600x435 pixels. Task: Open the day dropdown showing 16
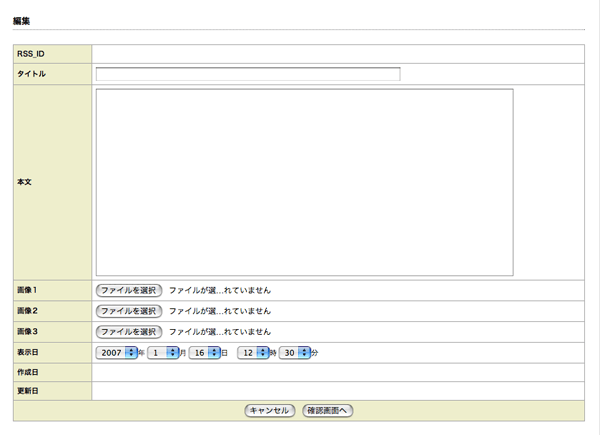(x=204, y=353)
